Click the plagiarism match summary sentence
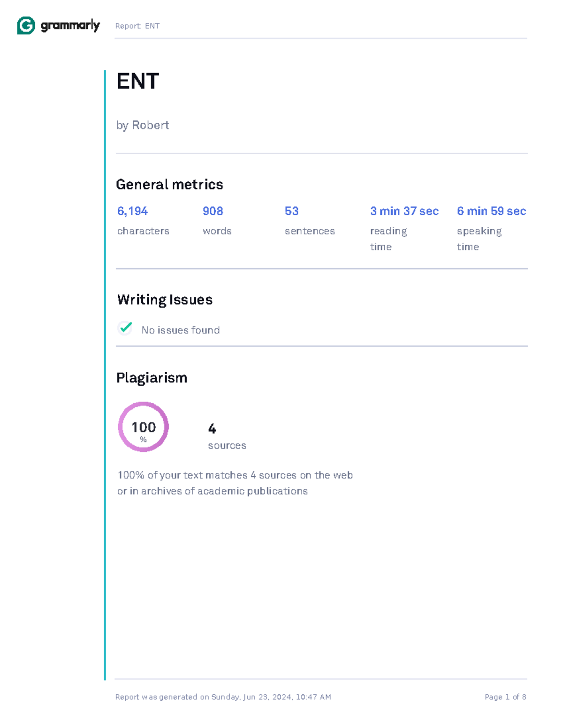563x728 pixels. point(235,483)
